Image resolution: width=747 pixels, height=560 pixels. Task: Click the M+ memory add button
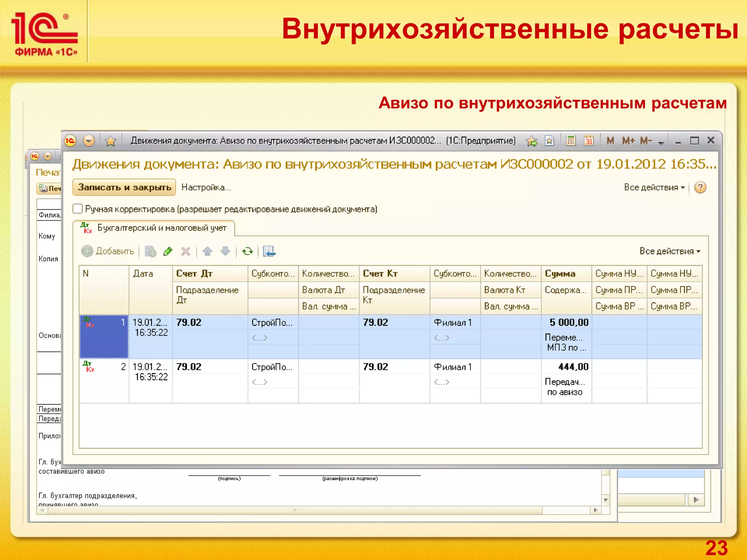pyautogui.click(x=628, y=140)
